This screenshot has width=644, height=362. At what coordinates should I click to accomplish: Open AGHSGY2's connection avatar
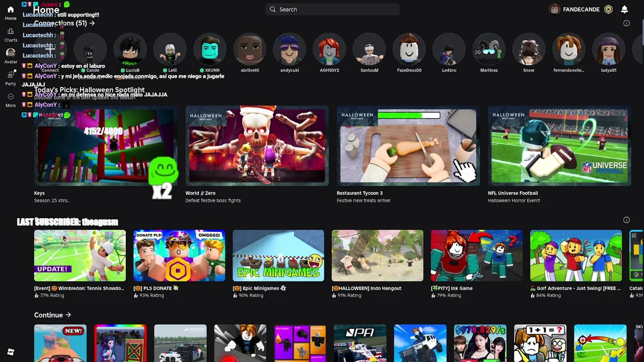tap(329, 49)
